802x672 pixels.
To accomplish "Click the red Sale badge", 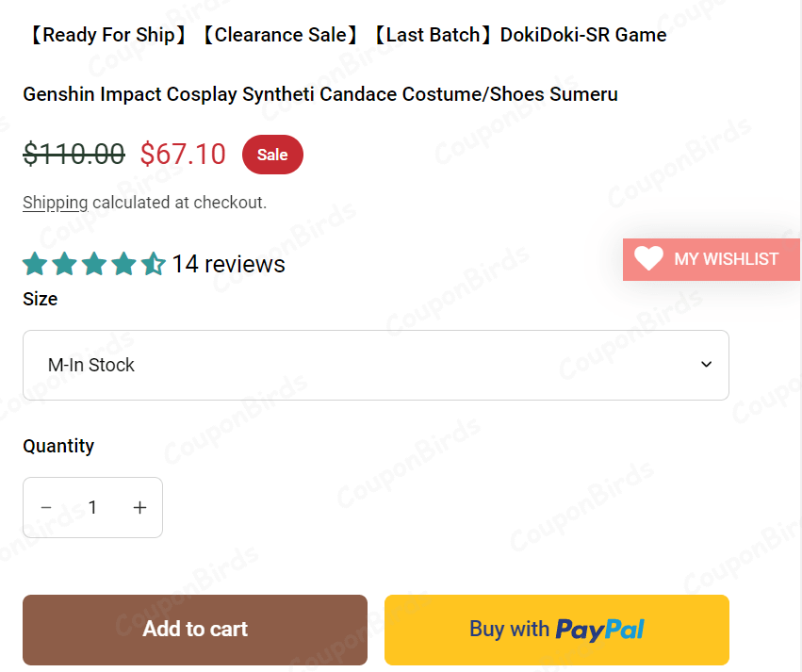I will coord(272,154).
